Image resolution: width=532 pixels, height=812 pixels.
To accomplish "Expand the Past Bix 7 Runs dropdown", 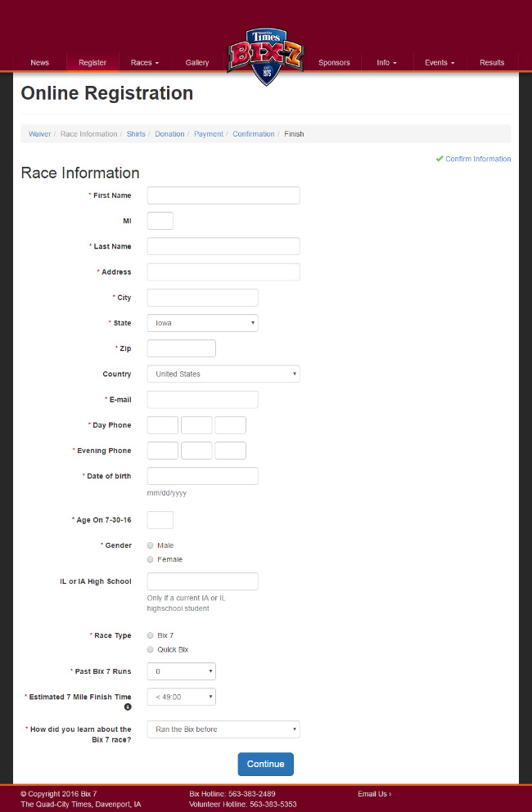I will [x=181, y=671].
